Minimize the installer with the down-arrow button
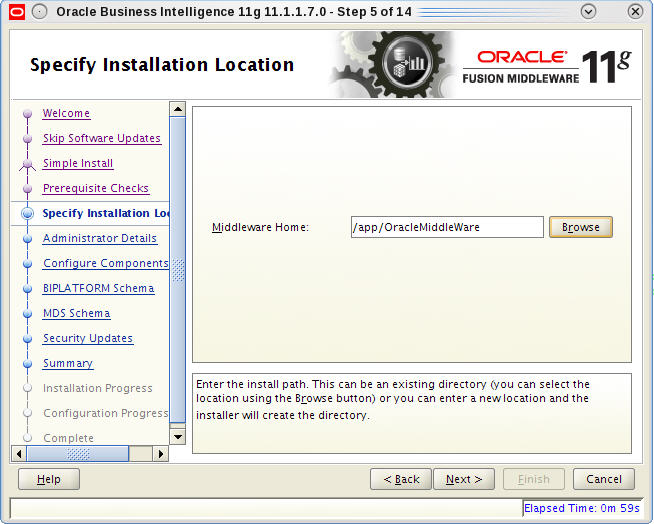This screenshot has height=524, width=654. [588, 12]
